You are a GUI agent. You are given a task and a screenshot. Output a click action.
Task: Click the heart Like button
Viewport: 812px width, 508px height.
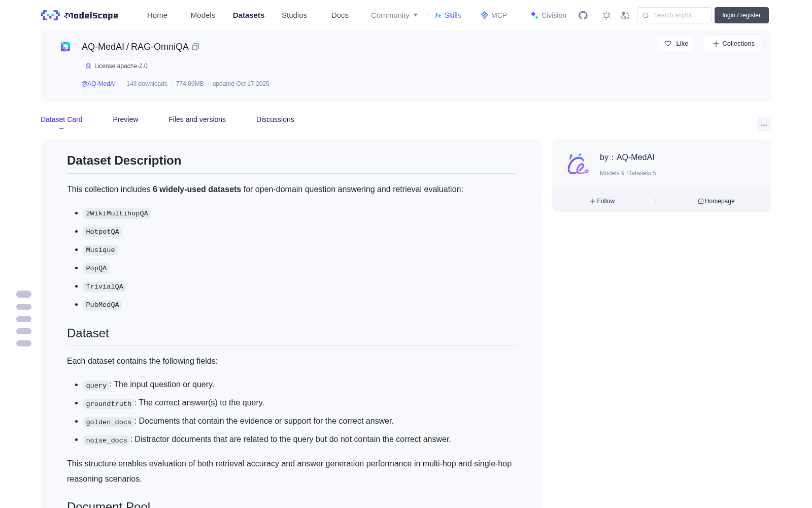click(676, 44)
